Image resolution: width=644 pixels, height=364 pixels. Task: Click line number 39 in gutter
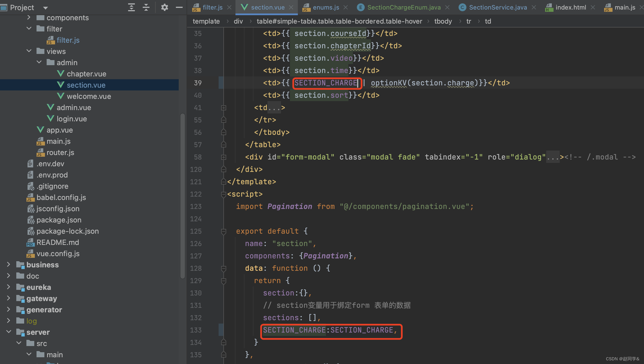coord(198,83)
